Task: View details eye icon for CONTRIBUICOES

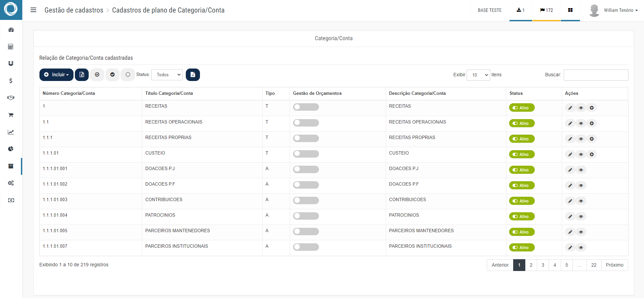Action: click(581, 201)
